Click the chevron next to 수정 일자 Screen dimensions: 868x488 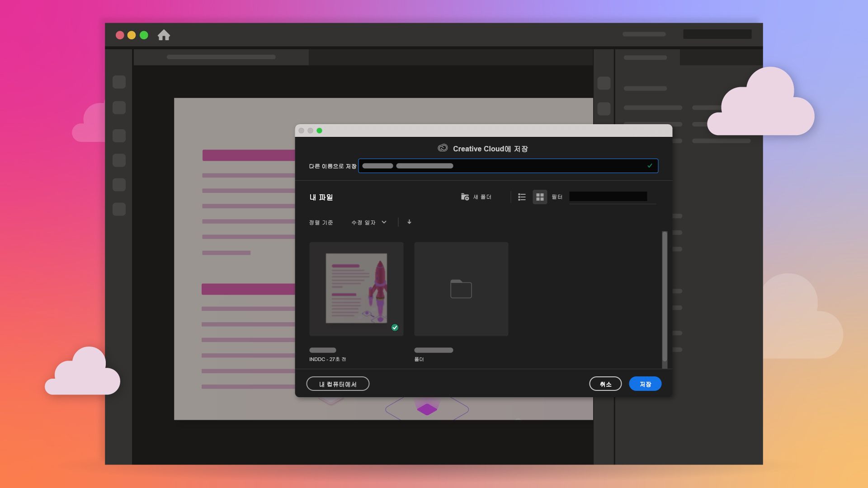coord(384,222)
